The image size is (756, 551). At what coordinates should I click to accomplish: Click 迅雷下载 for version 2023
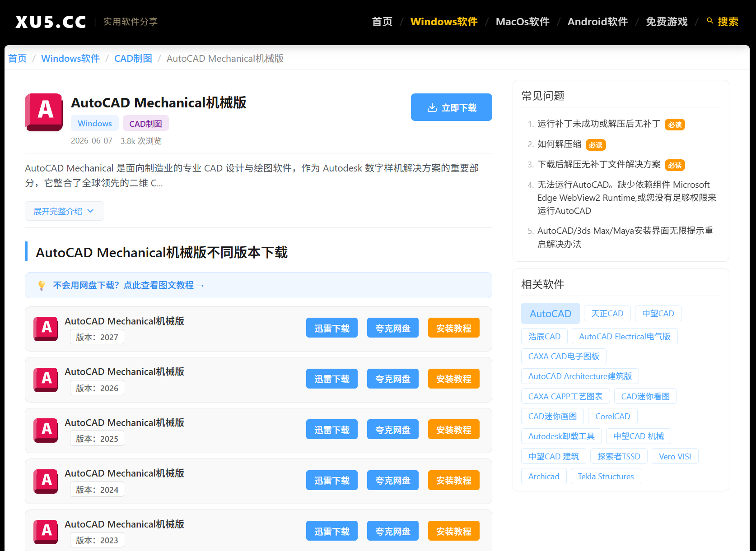[x=332, y=531]
